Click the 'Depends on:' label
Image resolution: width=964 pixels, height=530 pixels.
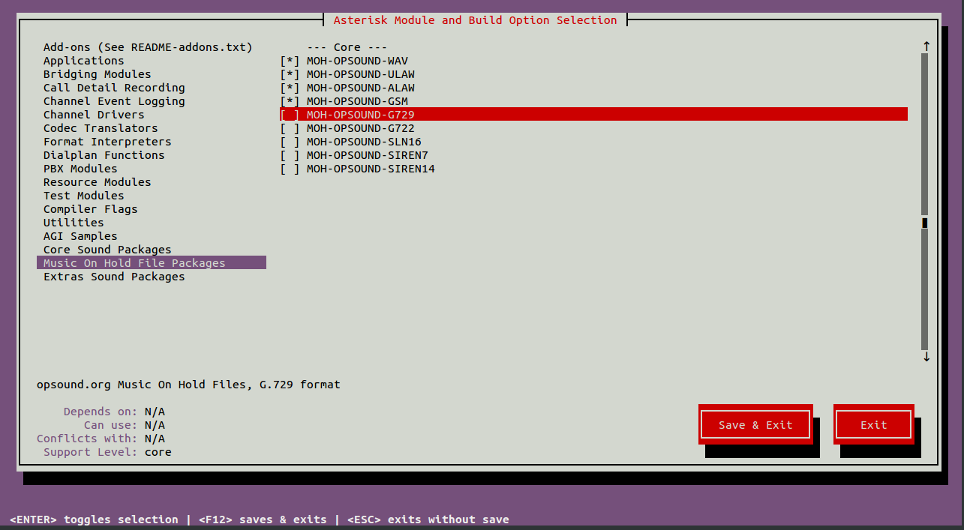[x=100, y=412]
